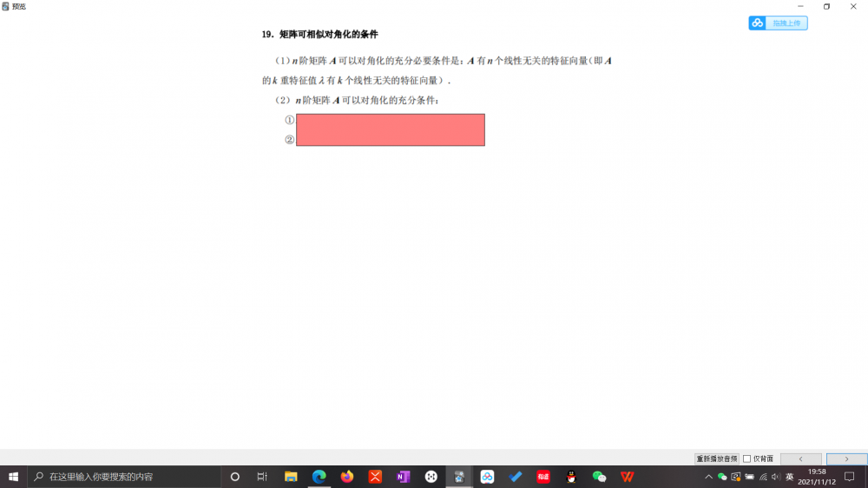
Task: Reveal the hidden red cloze answer box
Action: tap(391, 129)
